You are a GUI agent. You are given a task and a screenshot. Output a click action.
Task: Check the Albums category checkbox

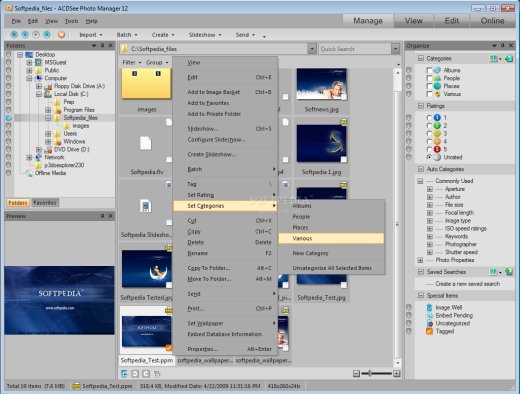click(x=429, y=70)
